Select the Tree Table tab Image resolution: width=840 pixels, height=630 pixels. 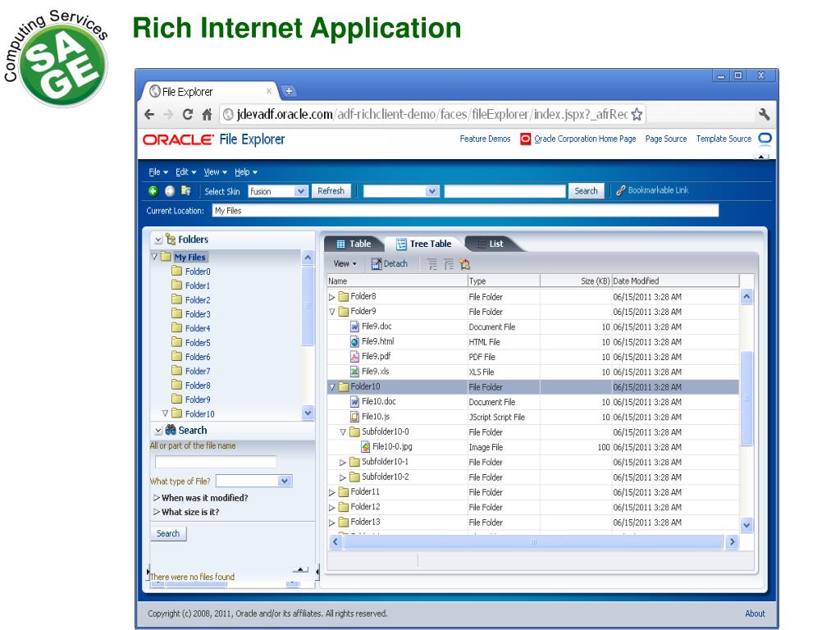(424, 244)
